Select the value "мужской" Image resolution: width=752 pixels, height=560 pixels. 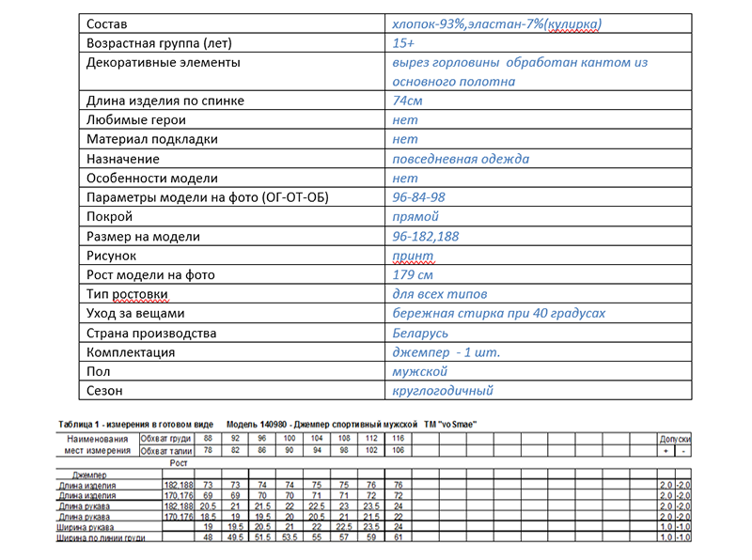pyautogui.click(x=419, y=371)
